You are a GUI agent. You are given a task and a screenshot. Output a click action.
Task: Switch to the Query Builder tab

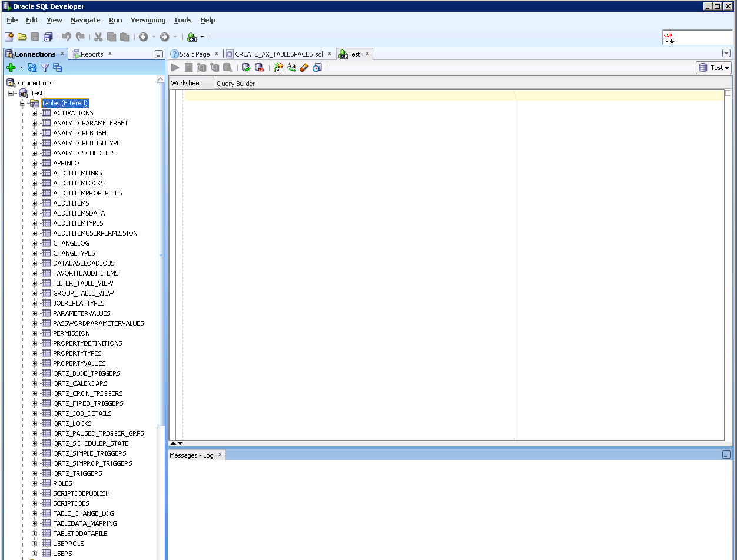[x=236, y=84]
